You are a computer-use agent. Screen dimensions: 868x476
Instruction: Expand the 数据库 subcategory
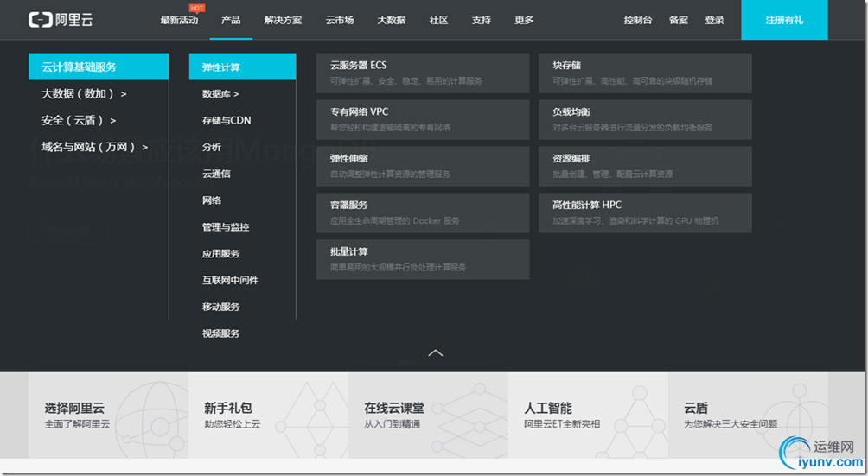pos(220,94)
